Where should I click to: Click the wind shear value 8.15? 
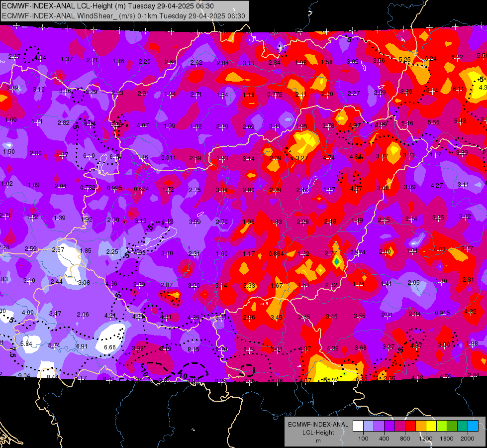pyautogui.click(x=193, y=349)
